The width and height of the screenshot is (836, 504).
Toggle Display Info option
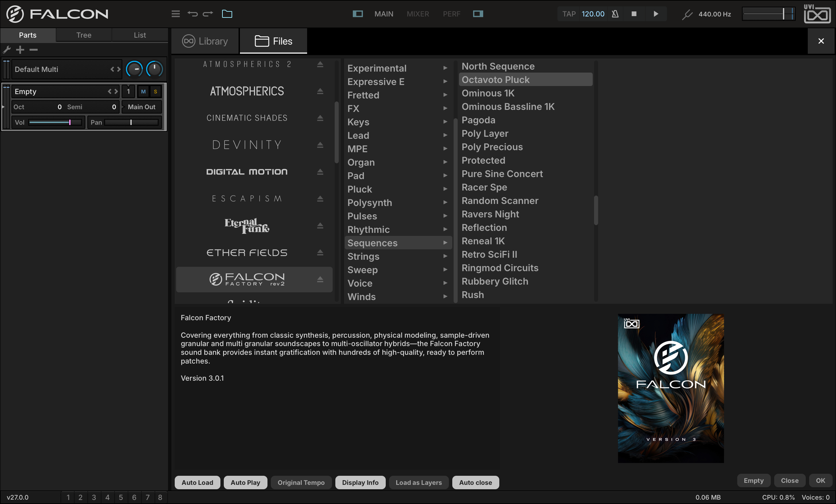click(x=360, y=482)
